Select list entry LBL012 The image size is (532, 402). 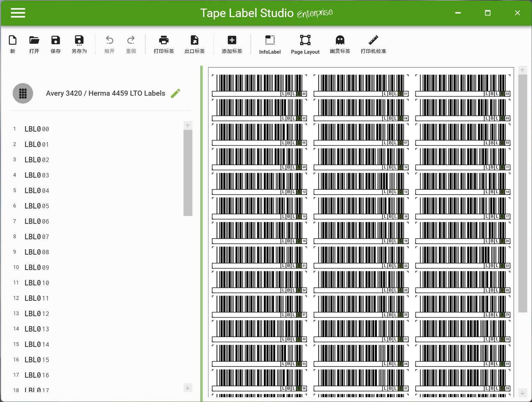click(x=37, y=313)
